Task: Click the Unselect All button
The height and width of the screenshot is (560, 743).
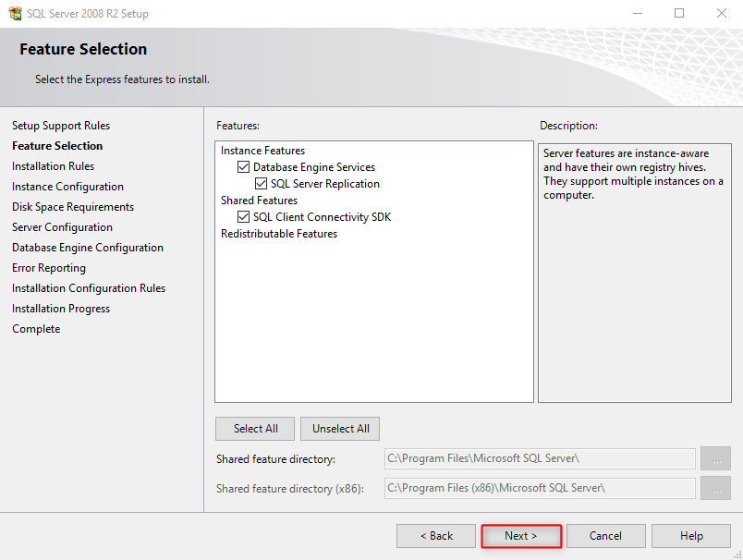Action: (x=340, y=429)
